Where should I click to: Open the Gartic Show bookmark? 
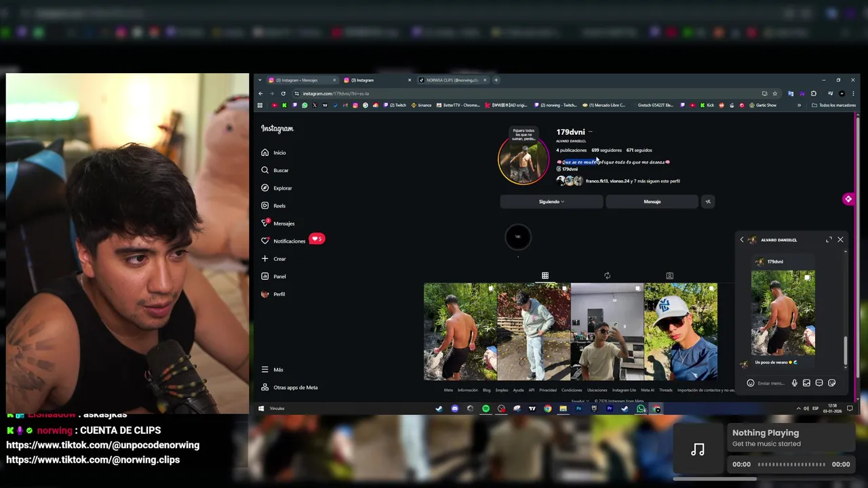pyautogui.click(x=763, y=105)
